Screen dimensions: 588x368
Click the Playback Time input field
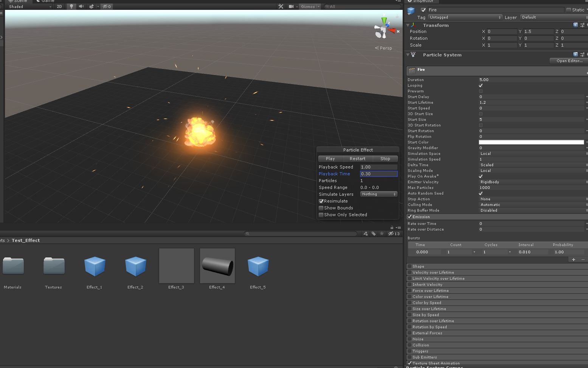[x=379, y=174]
